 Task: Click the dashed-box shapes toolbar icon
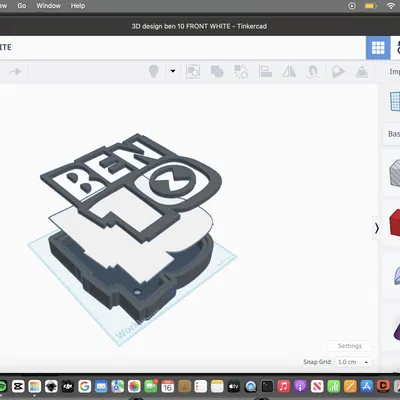pyautogui.click(x=193, y=71)
